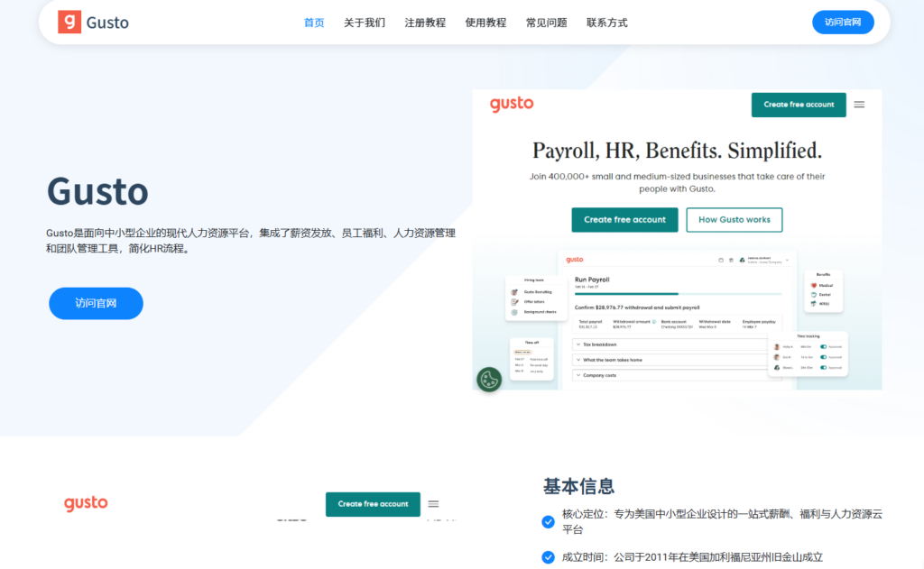Click the hamburger menu icon in lower preview
The height and width of the screenshot is (569, 924).
(433, 504)
